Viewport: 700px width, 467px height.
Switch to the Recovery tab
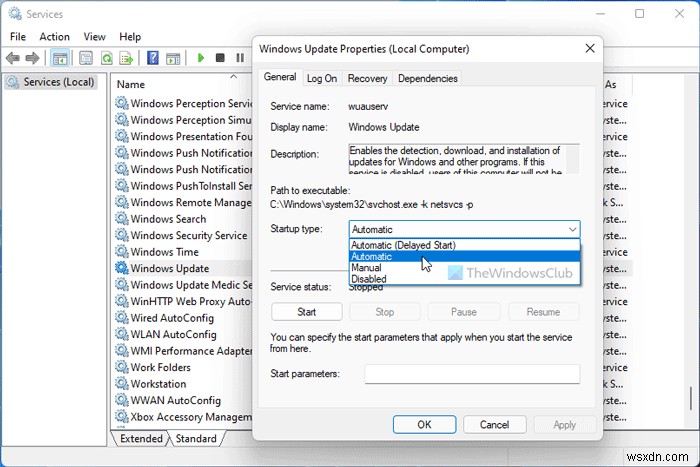[367, 79]
